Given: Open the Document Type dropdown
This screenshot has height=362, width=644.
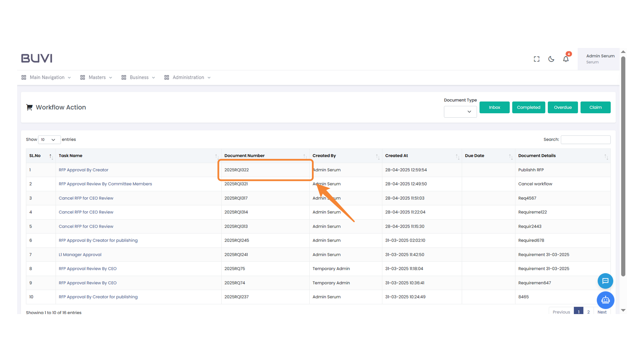Looking at the screenshot, I should point(460,112).
